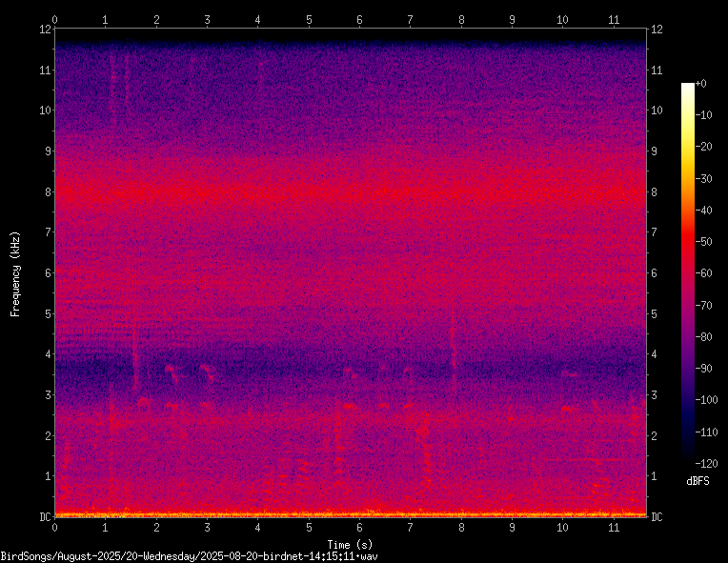Click the "dBFS" colorbar unit label

(x=698, y=481)
